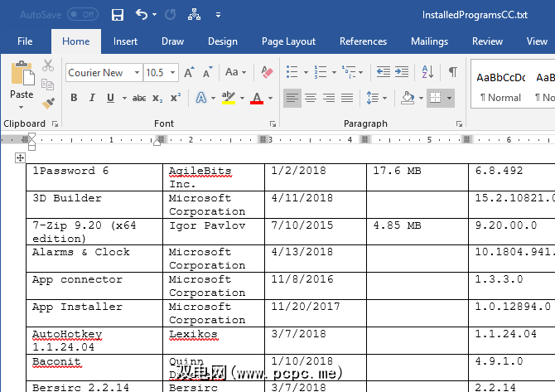Switch to the Draw tab
Image resolution: width=555 pixels, height=392 pixels.
173,41
